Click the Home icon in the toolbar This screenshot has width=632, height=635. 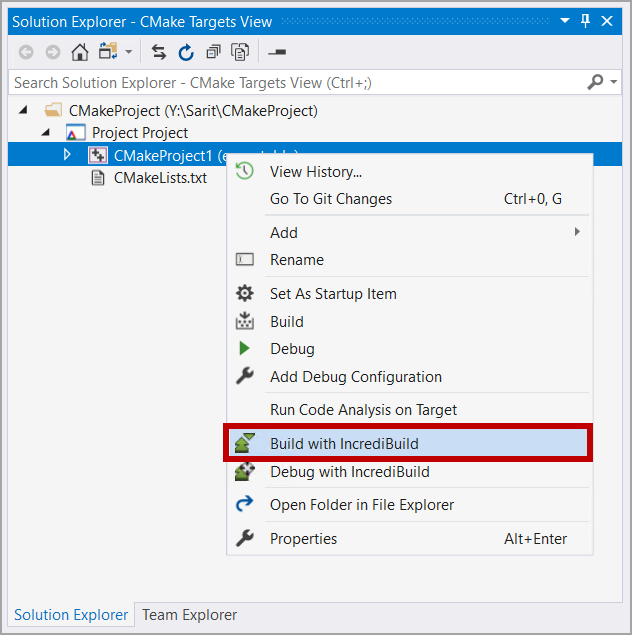point(80,53)
